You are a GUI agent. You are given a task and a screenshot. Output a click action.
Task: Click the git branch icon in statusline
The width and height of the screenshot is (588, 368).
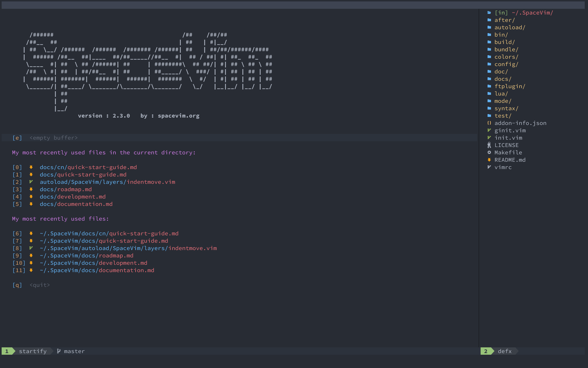pyautogui.click(x=59, y=351)
